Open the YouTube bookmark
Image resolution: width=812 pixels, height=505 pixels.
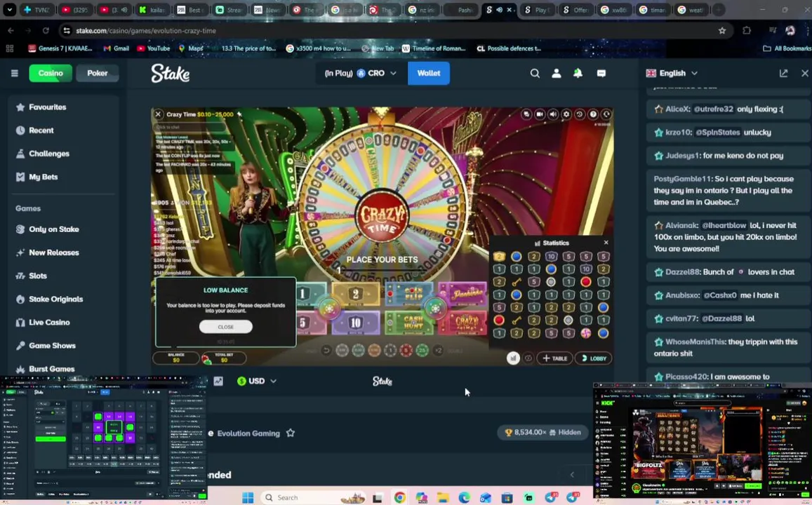pyautogui.click(x=153, y=48)
